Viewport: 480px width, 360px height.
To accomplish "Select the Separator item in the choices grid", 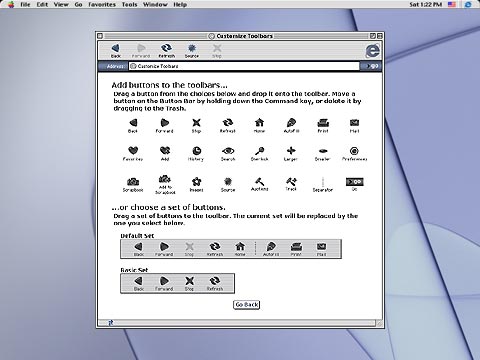I will coord(323,184).
